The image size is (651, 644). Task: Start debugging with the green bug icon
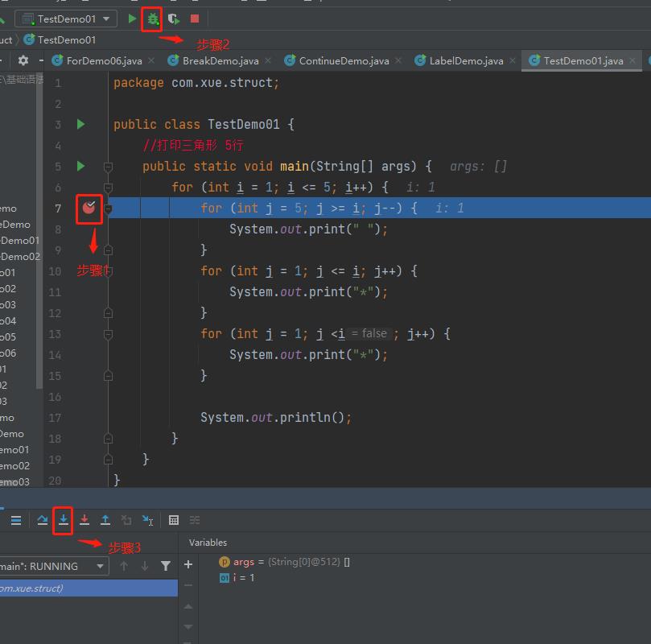click(153, 19)
